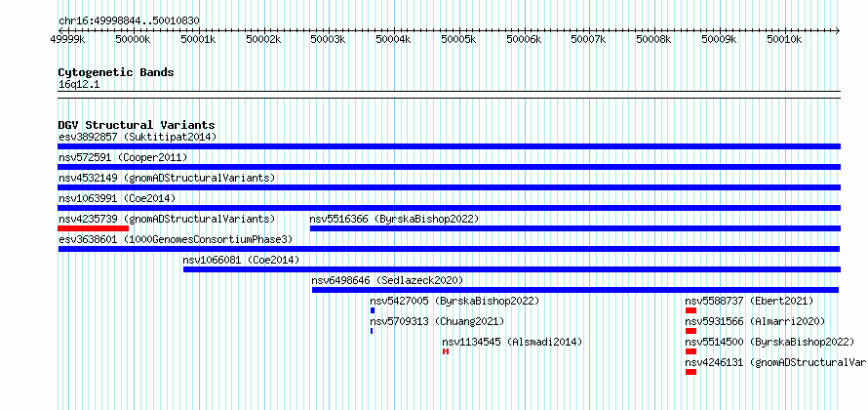The image size is (868, 410).
Task: Select the 16q12.1 band label
Action: tap(79, 85)
